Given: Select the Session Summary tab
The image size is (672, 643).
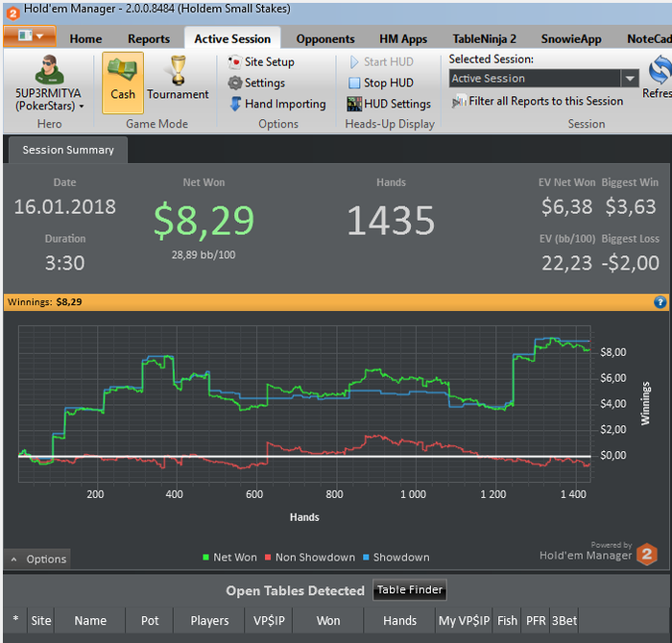Looking at the screenshot, I should click(68, 150).
